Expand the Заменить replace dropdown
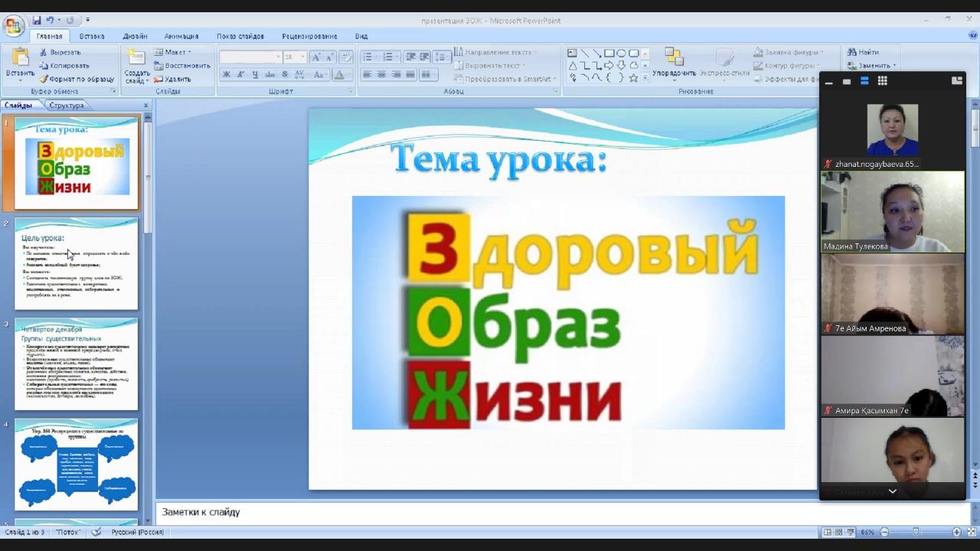This screenshot has width=980, height=551. tap(893, 66)
